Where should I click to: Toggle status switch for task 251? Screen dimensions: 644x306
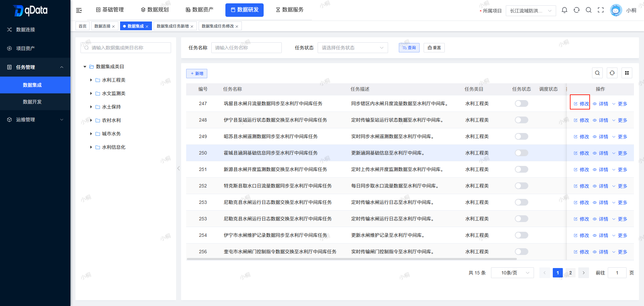pos(522,169)
